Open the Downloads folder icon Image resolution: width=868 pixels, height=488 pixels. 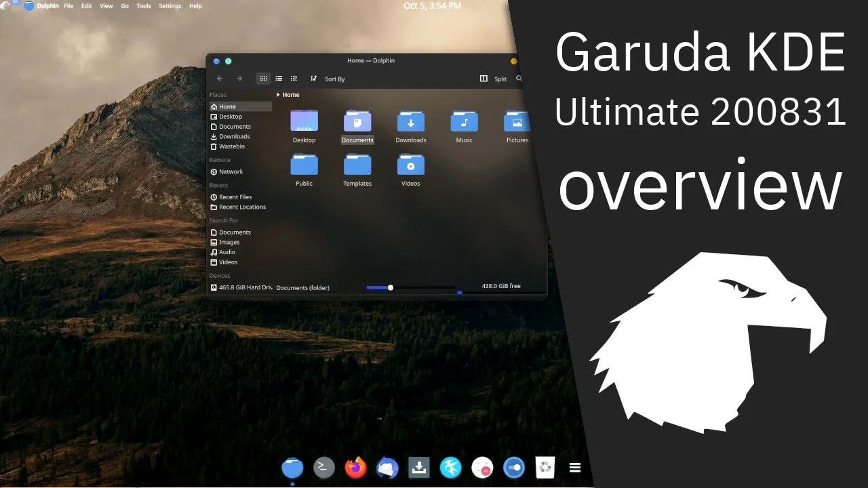coord(411,126)
